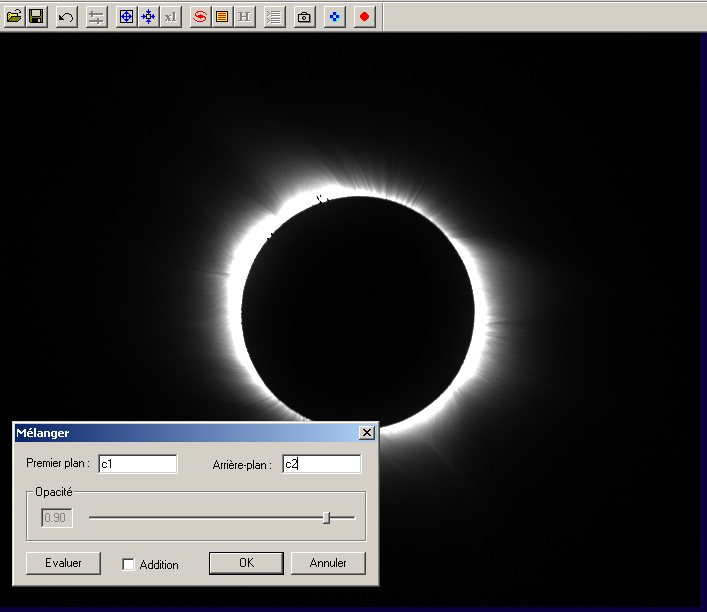
Task: Click the Opacité value field showing 0.90
Action: pyautogui.click(x=57, y=518)
